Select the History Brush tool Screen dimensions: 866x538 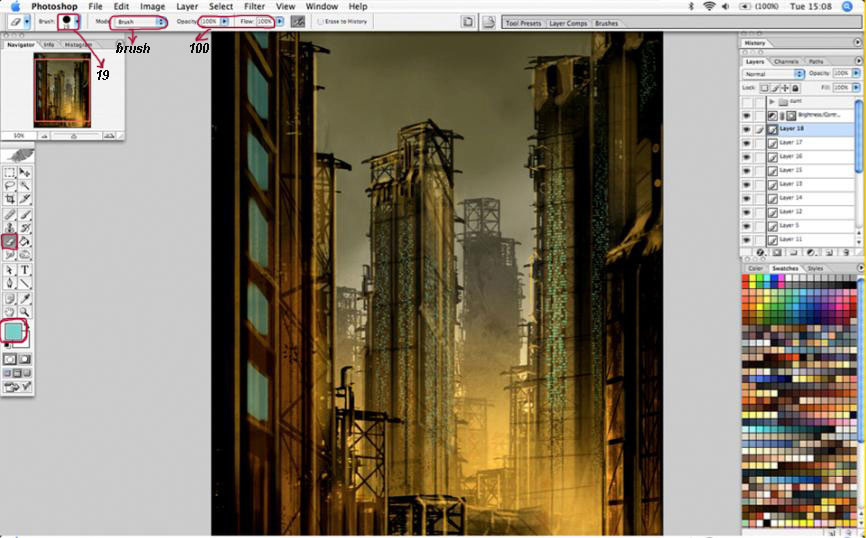pyautogui.click(x=25, y=228)
